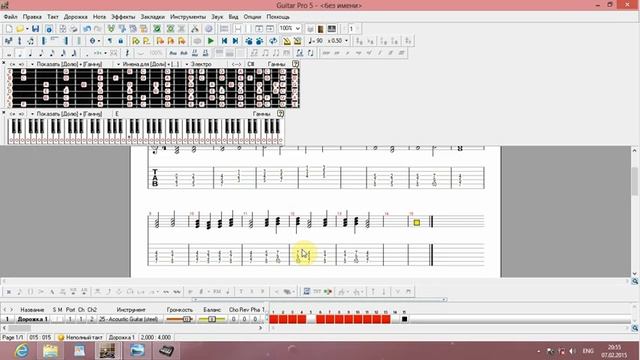Start playback with the green play icon
640x360 pixels.
coord(211,41)
